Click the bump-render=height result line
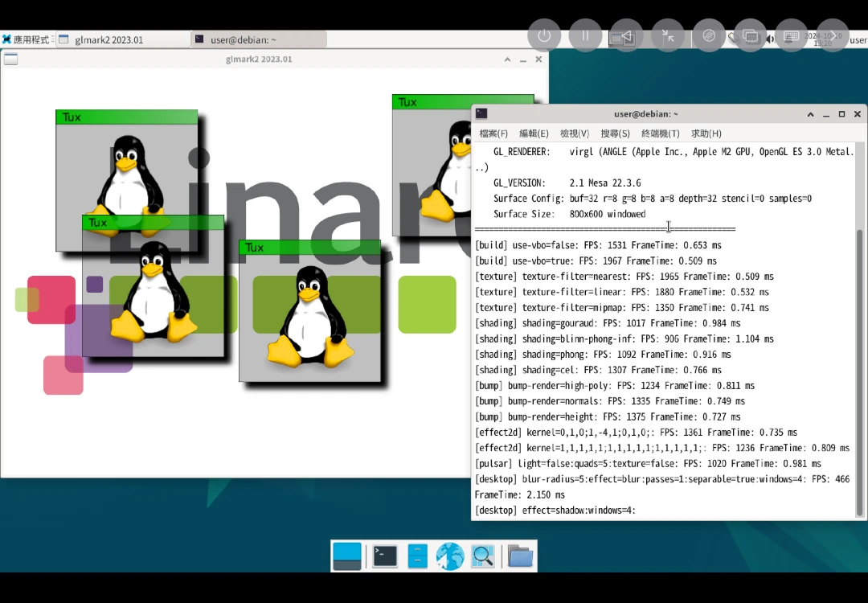 click(x=608, y=416)
